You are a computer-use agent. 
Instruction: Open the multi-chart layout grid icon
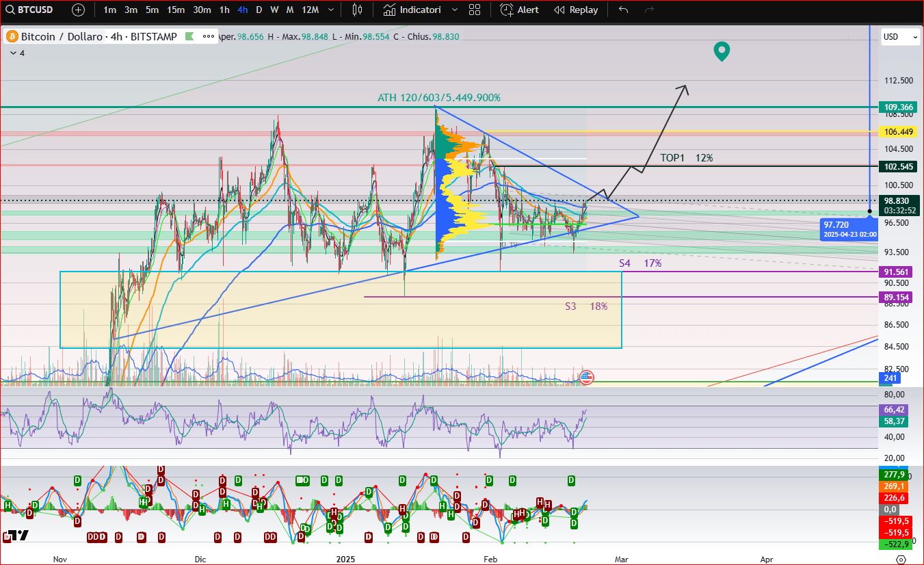point(475,10)
